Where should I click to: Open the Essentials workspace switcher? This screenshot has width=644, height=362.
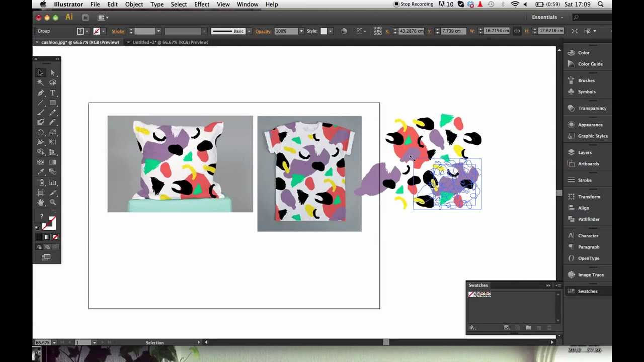[547, 17]
